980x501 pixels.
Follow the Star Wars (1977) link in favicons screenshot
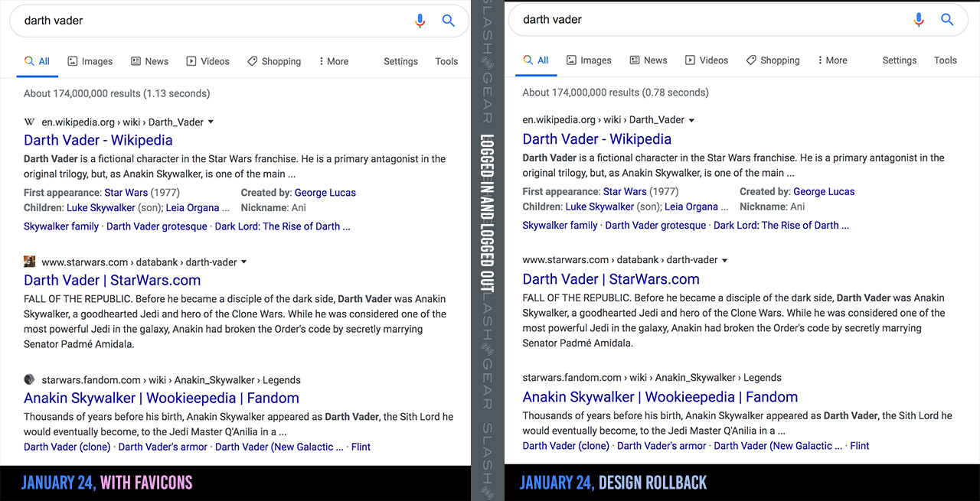(126, 193)
